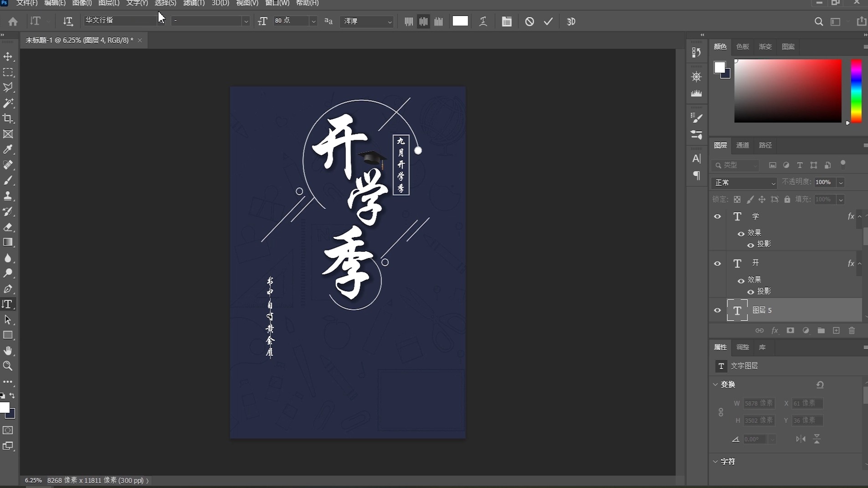Select the Move tool
Image resolution: width=868 pixels, height=488 pixels.
coord(8,56)
